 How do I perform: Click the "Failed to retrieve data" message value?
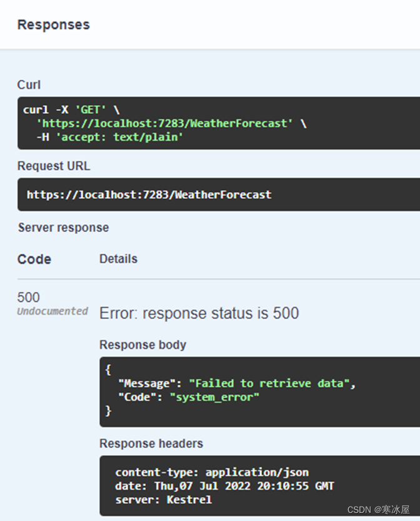[269, 383]
